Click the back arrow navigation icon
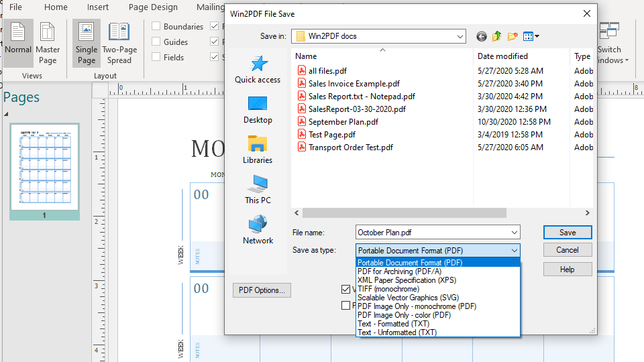The width and height of the screenshot is (644, 362). pyautogui.click(x=481, y=36)
